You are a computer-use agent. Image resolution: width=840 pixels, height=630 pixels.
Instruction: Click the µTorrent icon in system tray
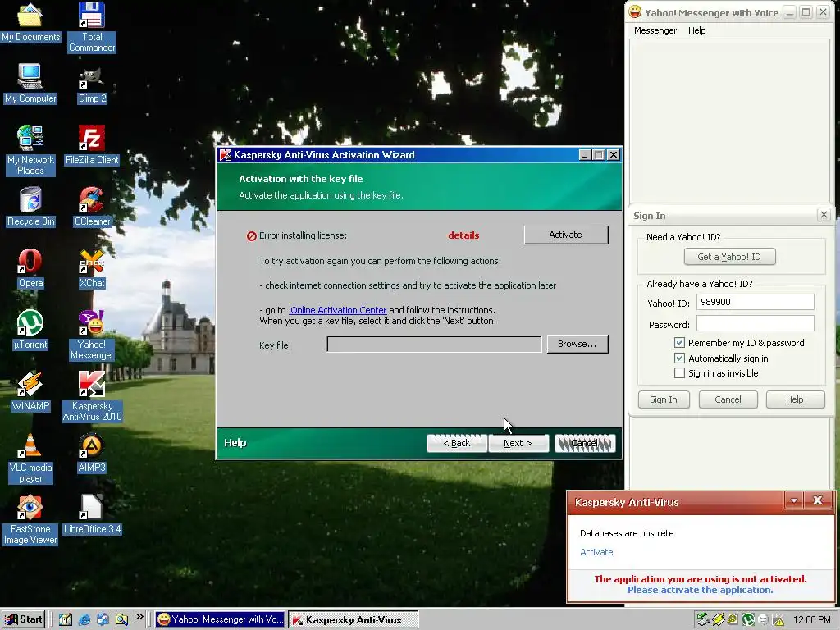point(748,620)
